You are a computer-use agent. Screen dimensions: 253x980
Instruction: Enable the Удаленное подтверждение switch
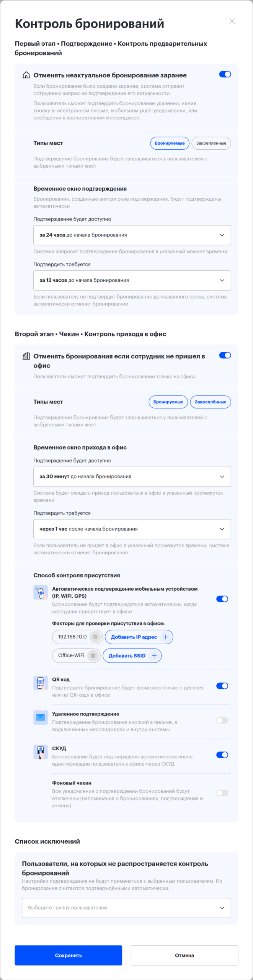pos(222,720)
